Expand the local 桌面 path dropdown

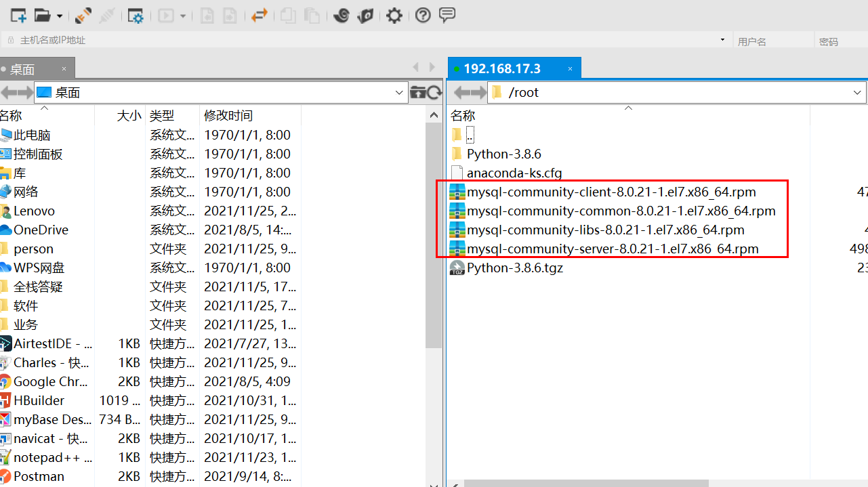coord(399,92)
